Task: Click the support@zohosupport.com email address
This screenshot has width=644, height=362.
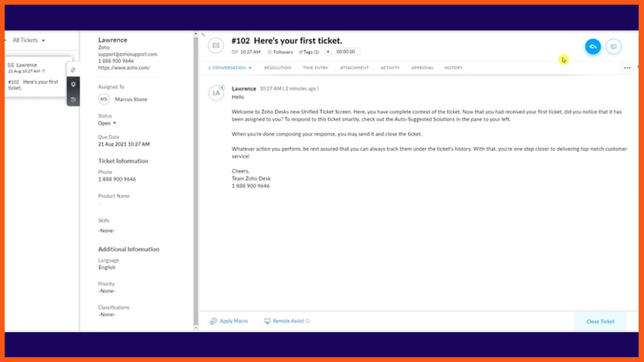Action: (x=128, y=54)
